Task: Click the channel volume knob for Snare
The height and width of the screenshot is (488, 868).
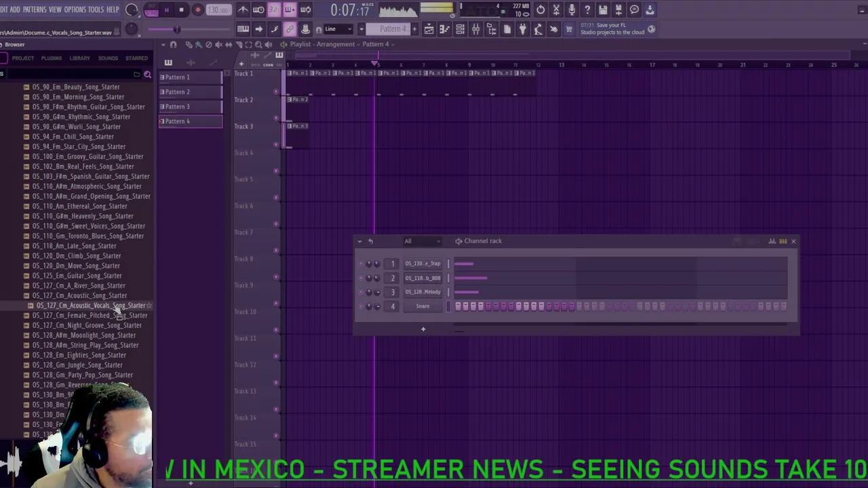Action: pyautogui.click(x=377, y=306)
